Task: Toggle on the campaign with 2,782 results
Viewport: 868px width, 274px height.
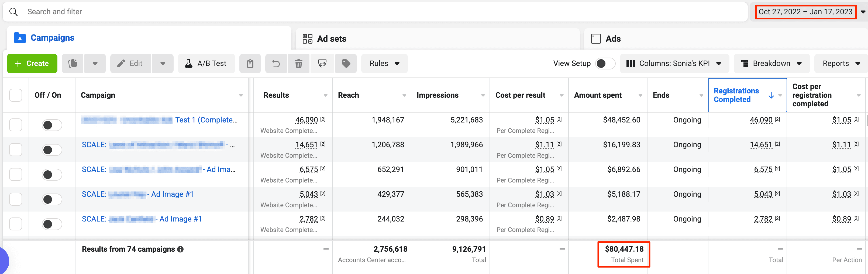Action: click(52, 224)
